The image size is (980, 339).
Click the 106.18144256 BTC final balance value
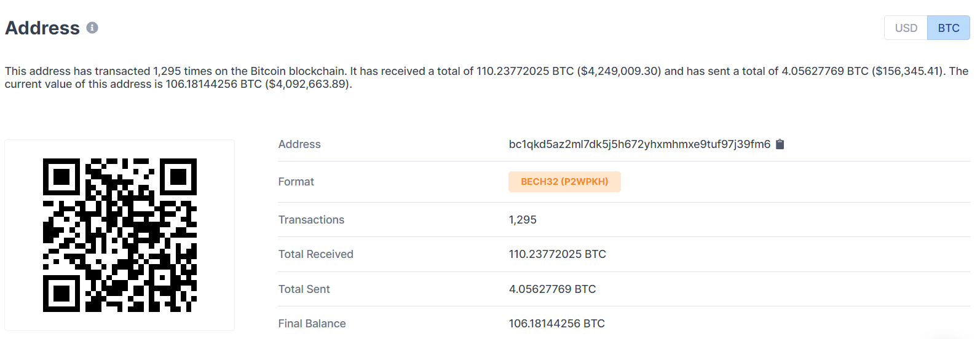pyautogui.click(x=556, y=324)
